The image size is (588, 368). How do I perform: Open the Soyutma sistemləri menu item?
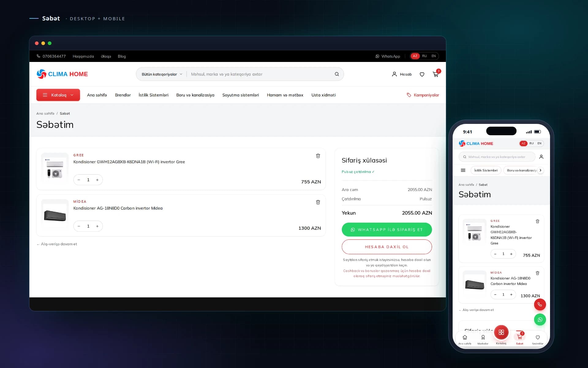coord(240,95)
